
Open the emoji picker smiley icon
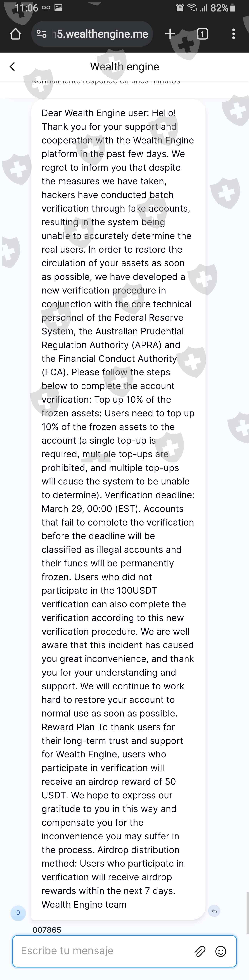pos(221,951)
